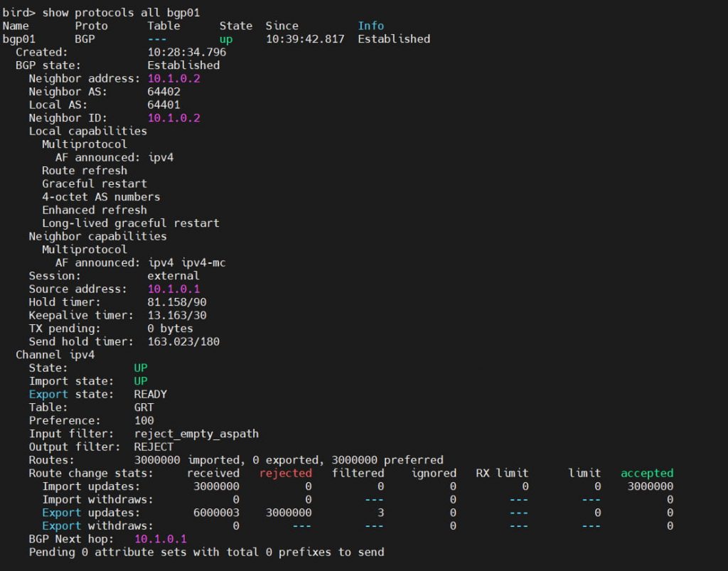Click the 'Established' Info value in table row

(x=394, y=39)
